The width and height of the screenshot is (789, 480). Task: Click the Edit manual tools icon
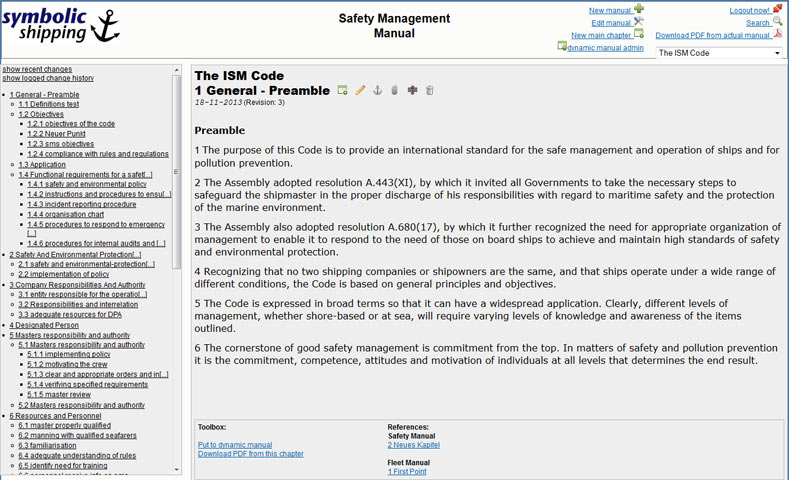tap(639, 21)
